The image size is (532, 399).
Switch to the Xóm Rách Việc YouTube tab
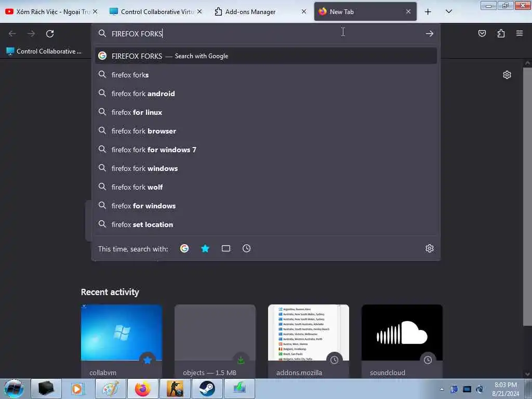(51, 11)
